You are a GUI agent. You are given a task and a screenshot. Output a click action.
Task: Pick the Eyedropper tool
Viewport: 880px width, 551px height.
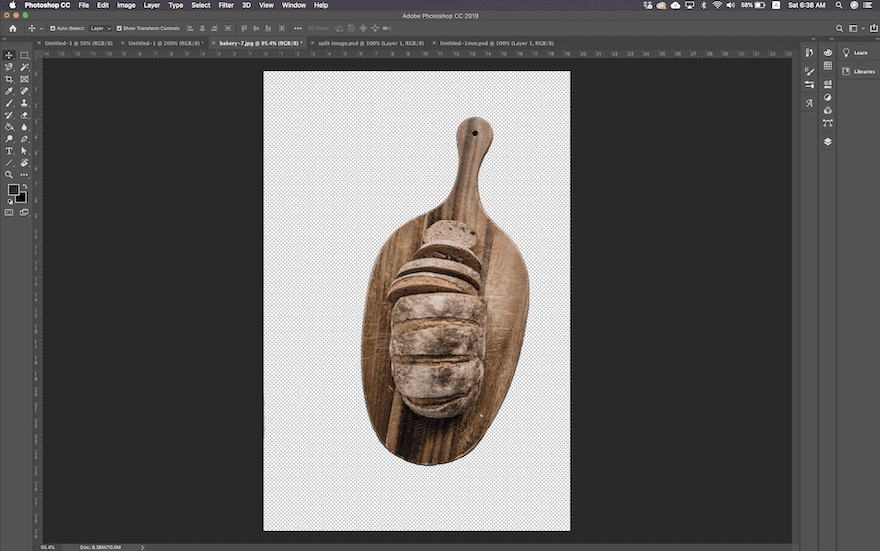(x=10, y=91)
